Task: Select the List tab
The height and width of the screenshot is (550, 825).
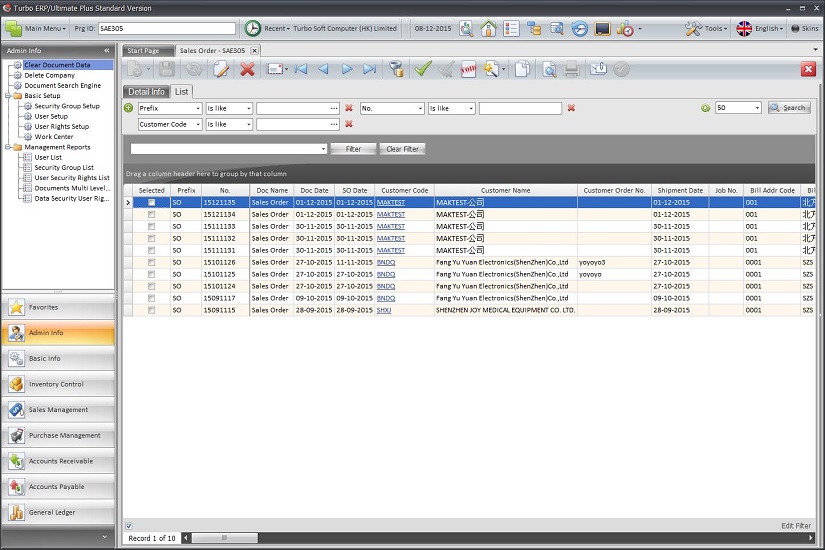Action: click(182, 92)
